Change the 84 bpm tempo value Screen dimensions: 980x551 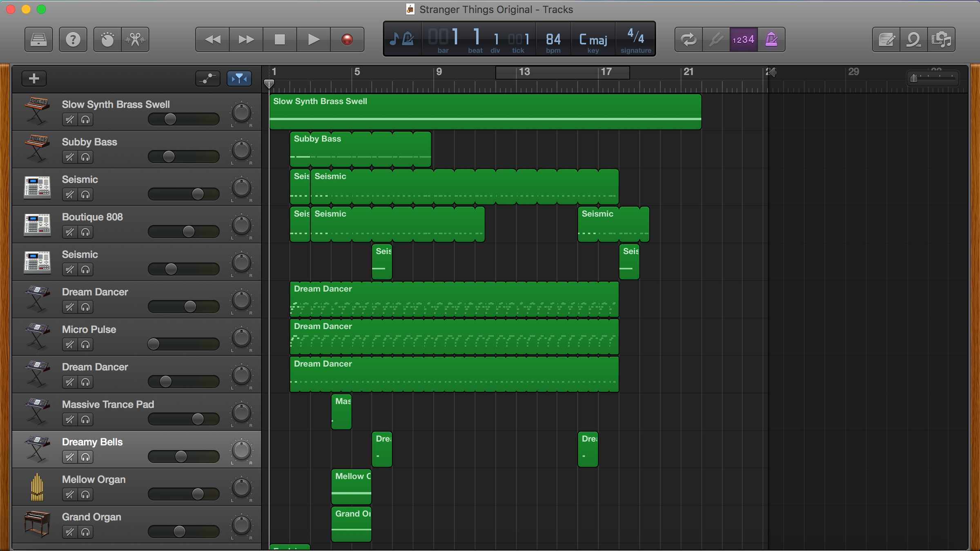[553, 40]
